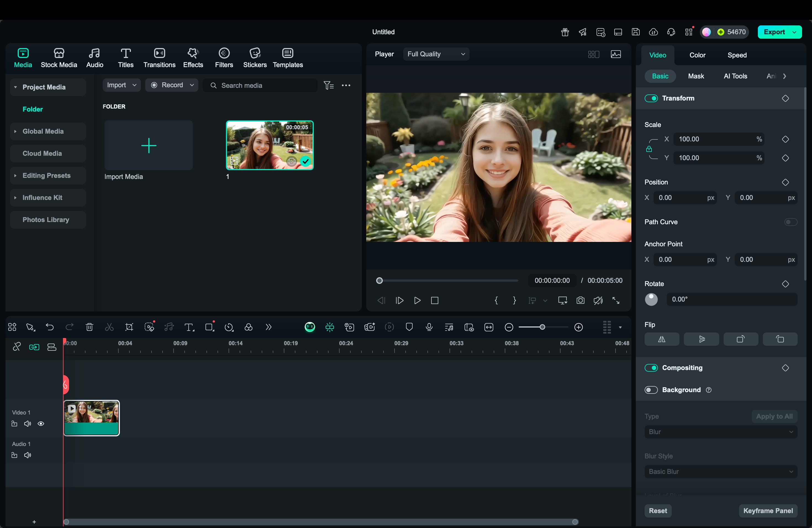This screenshot has height=528, width=812.
Task: Switch to the Color tab
Action: click(x=697, y=55)
